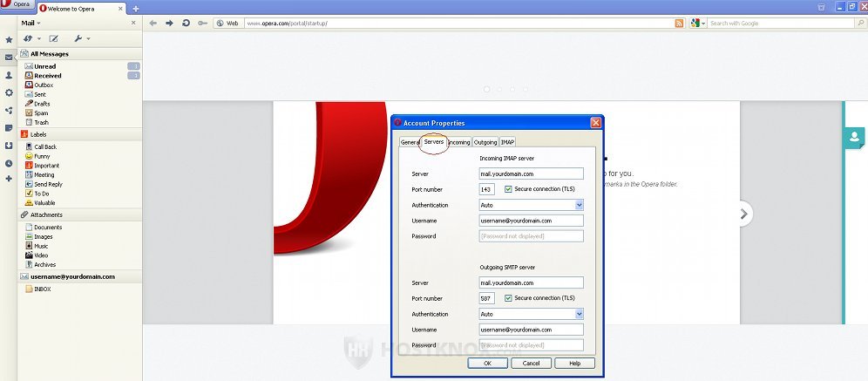The image size is (868, 381).
Task: Switch to the Incoming tab
Action: click(459, 142)
